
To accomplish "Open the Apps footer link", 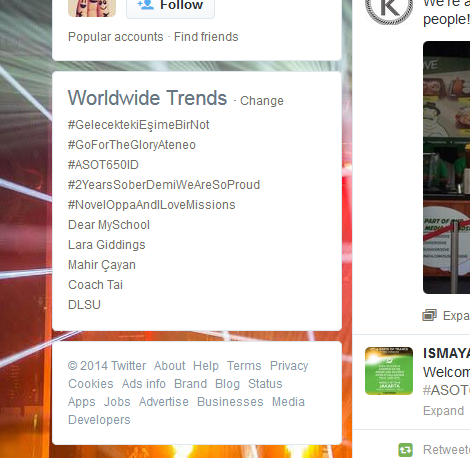I will (x=82, y=402).
